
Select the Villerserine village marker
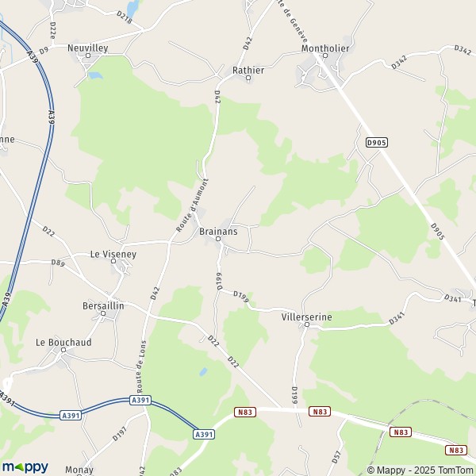(307, 324)
